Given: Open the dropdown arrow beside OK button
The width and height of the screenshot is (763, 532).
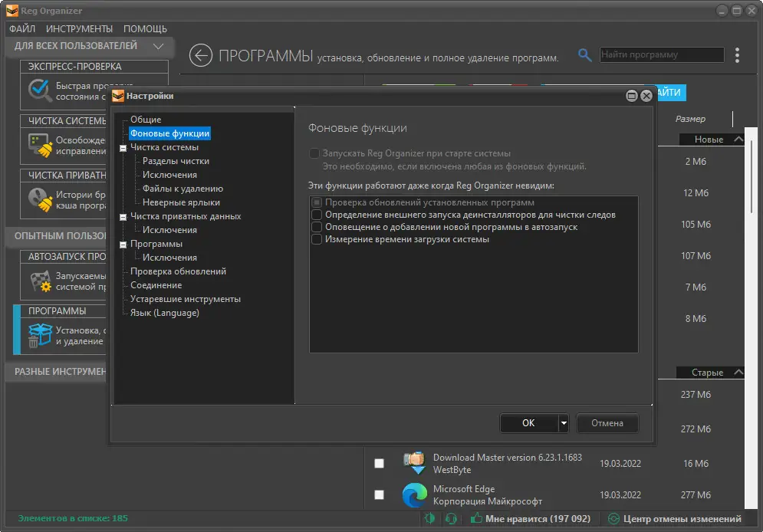Looking at the screenshot, I should click(564, 423).
